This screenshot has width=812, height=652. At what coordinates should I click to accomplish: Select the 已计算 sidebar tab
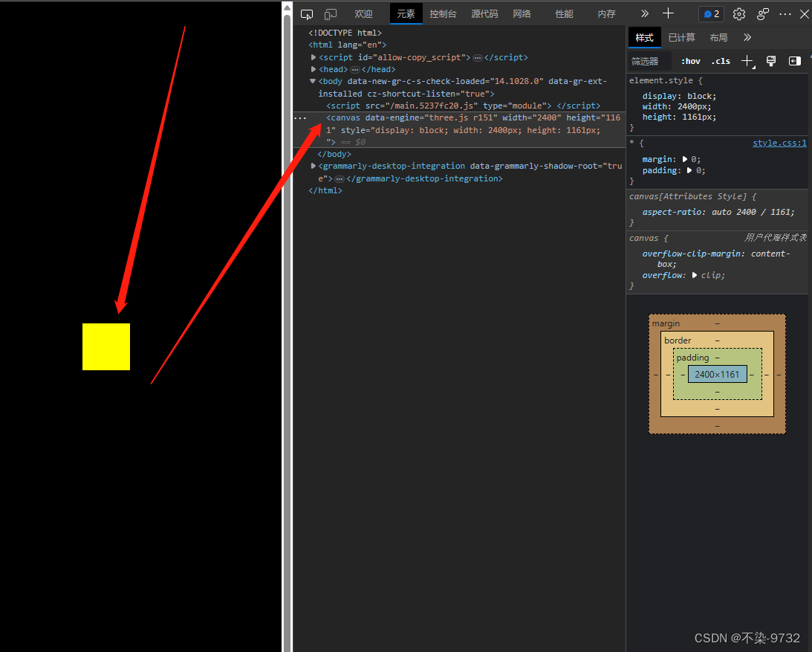681,38
